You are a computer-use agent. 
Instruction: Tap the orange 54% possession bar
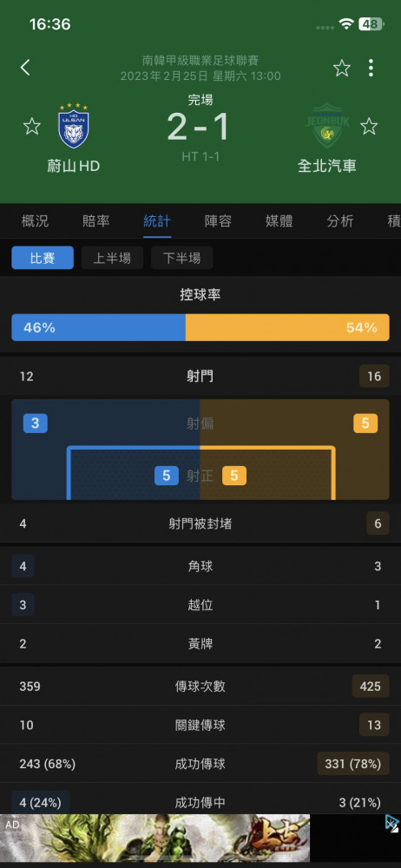tap(287, 327)
